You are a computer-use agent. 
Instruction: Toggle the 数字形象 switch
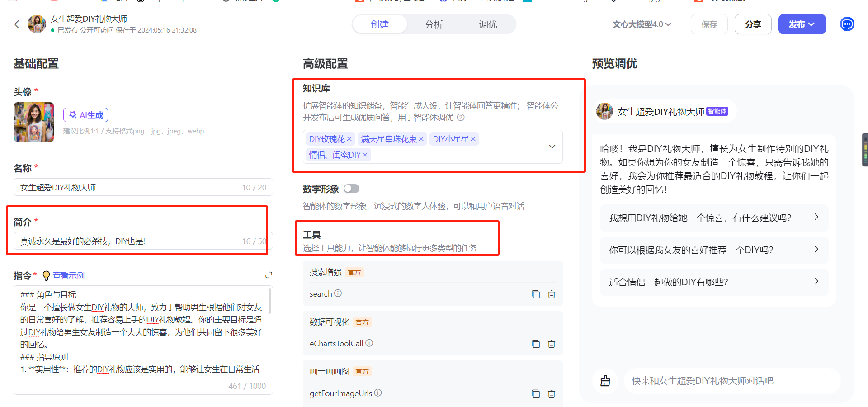pyautogui.click(x=351, y=189)
